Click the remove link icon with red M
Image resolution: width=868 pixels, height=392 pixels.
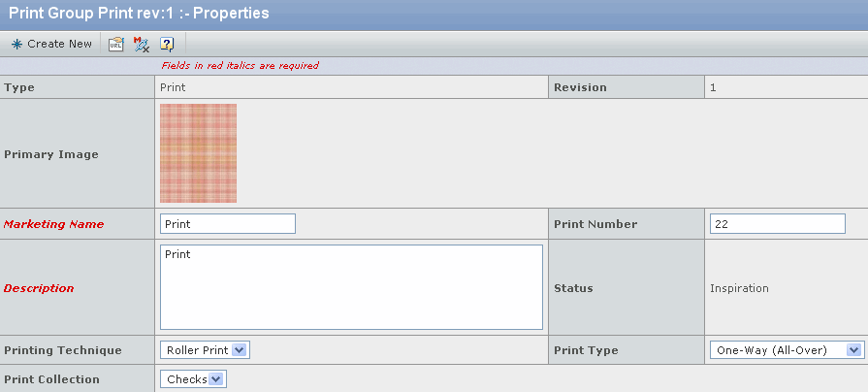pos(142,45)
